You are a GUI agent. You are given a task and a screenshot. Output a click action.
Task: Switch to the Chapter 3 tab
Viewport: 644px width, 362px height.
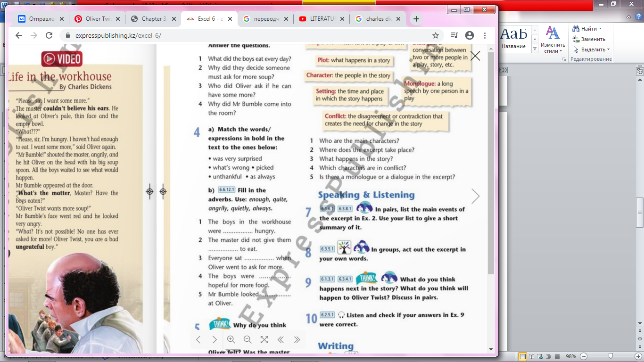pos(153,19)
